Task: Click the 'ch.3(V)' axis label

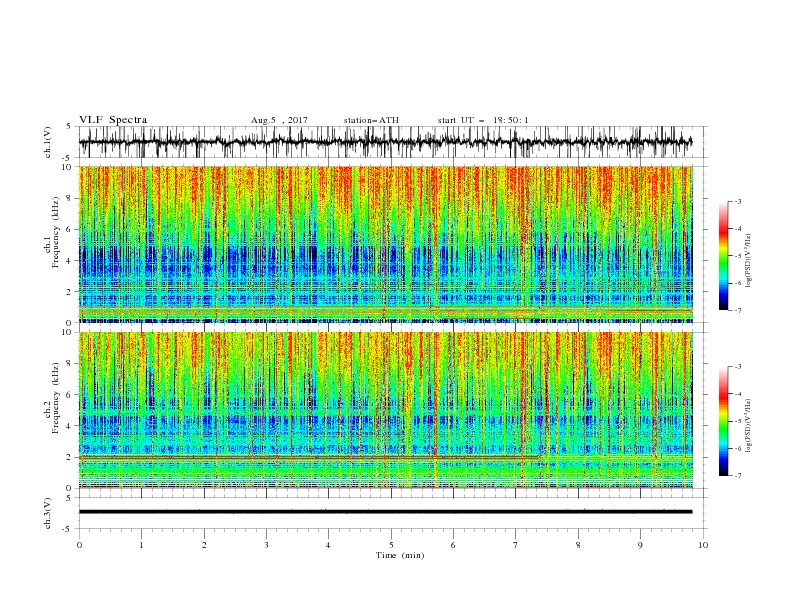Action: (48, 513)
